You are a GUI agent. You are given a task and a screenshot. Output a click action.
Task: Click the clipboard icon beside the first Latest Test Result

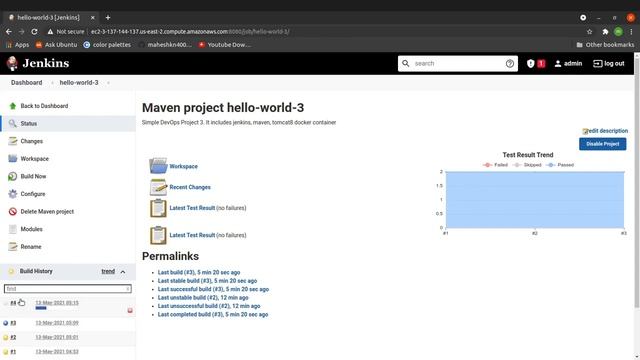coord(158,208)
